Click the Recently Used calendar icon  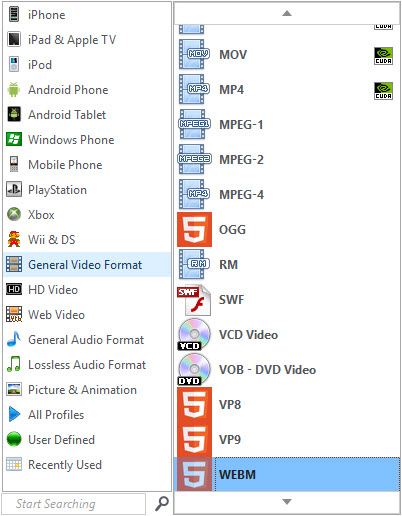click(x=14, y=464)
